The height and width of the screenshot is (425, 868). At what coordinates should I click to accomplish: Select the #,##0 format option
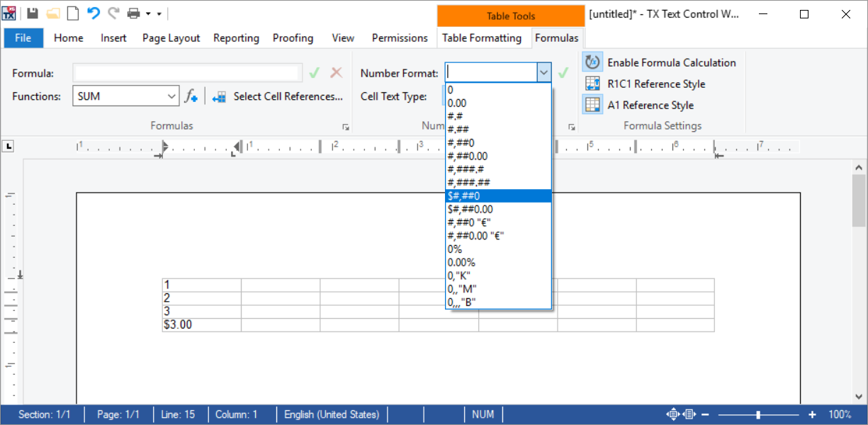coord(499,143)
